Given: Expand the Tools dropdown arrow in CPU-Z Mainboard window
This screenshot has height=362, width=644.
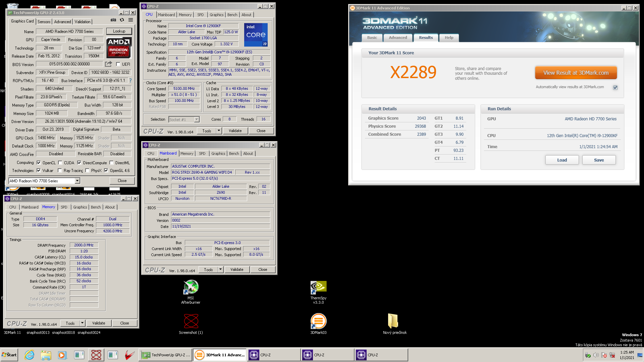Looking at the screenshot, I should (x=220, y=269).
